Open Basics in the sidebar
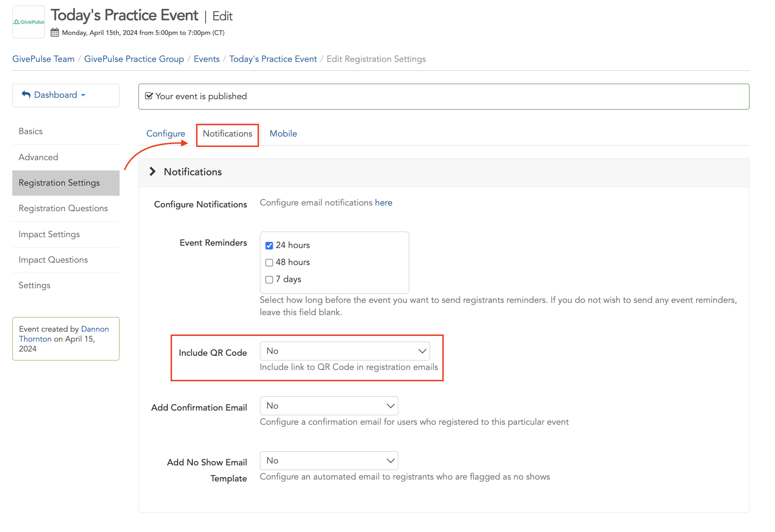 [x=66, y=131]
